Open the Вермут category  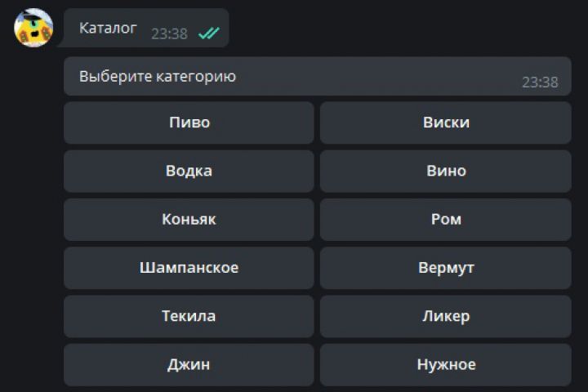pyautogui.click(x=446, y=268)
